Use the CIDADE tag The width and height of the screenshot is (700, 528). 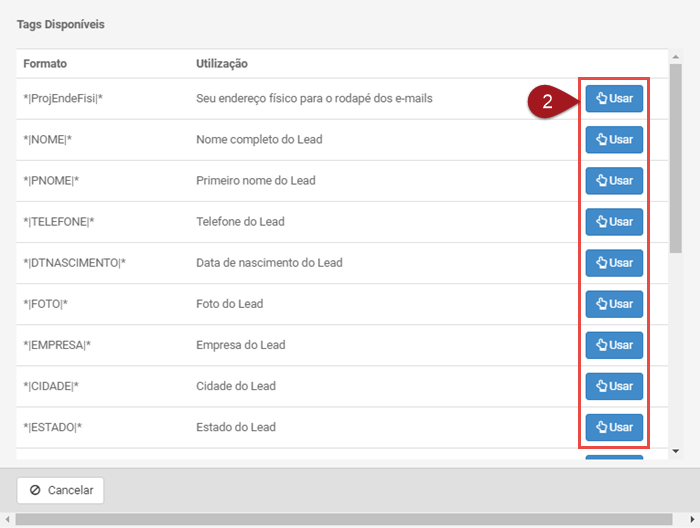tap(614, 386)
